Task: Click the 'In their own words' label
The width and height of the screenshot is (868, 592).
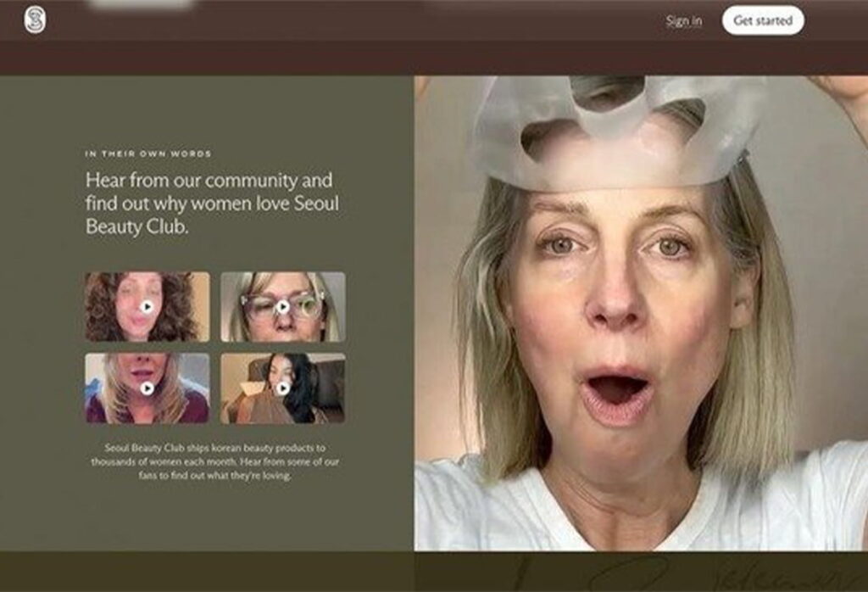Action: click(x=148, y=154)
